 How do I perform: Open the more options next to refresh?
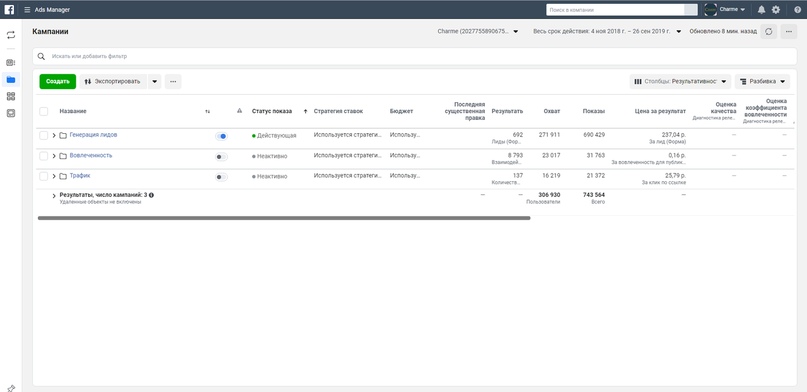coord(789,31)
